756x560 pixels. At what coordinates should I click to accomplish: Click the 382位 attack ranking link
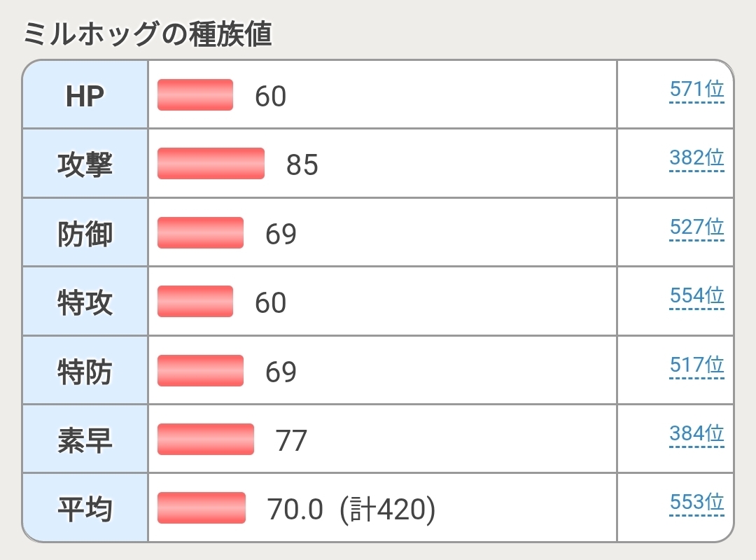[x=696, y=159]
